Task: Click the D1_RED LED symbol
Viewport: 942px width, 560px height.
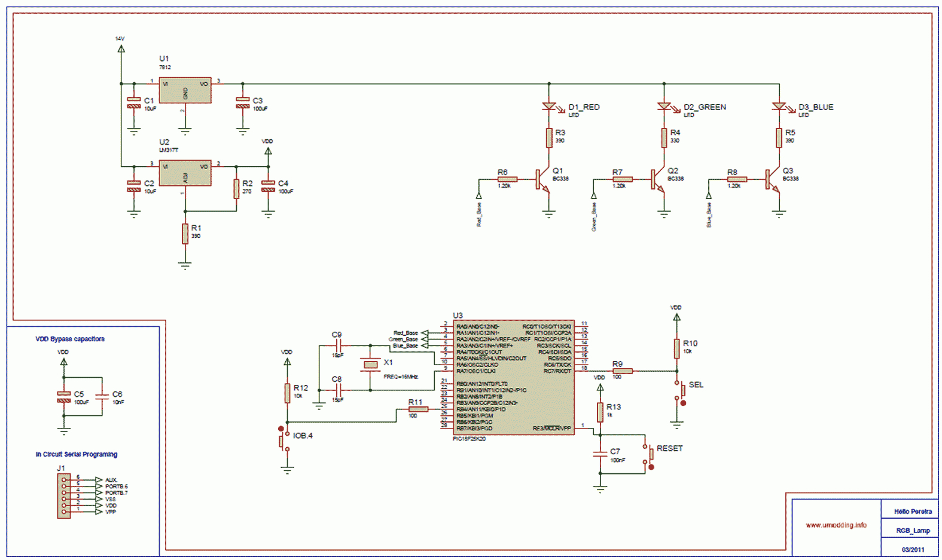Action: (548, 106)
